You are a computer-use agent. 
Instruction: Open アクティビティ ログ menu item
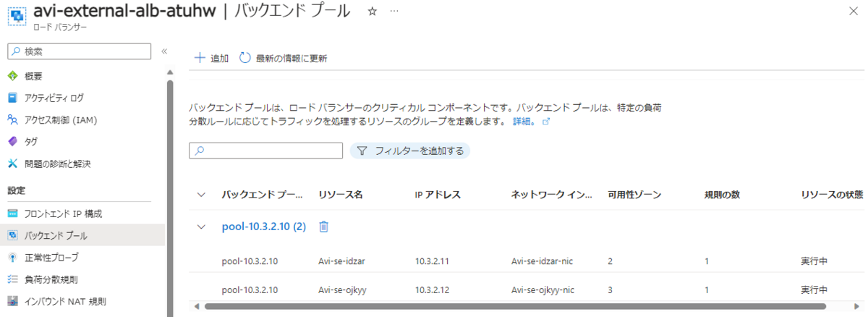(54, 98)
